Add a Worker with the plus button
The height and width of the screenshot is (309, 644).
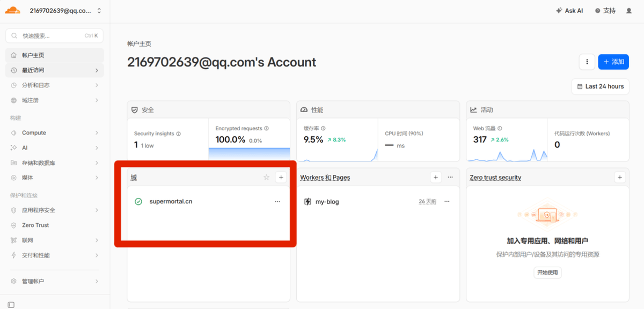pos(436,177)
